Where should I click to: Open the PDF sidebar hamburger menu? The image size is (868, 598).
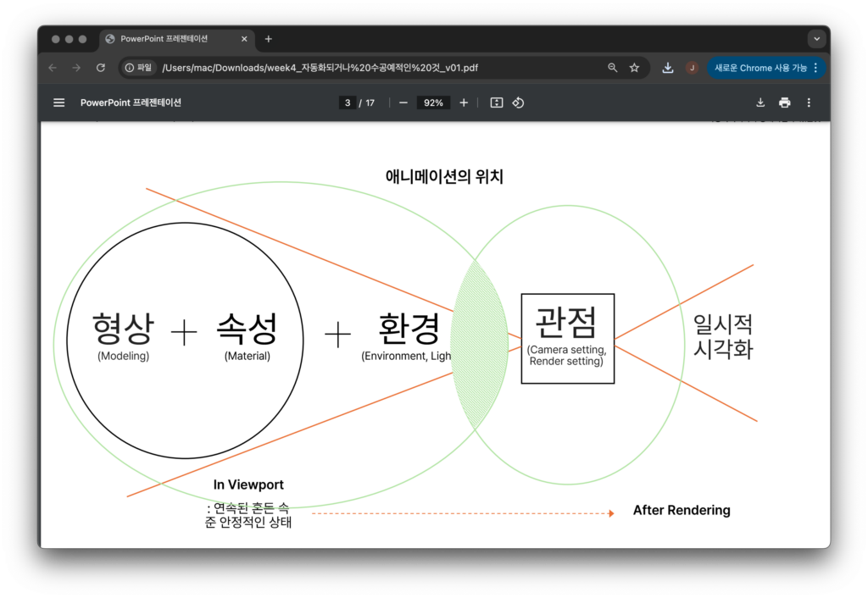(x=58, y=102)
